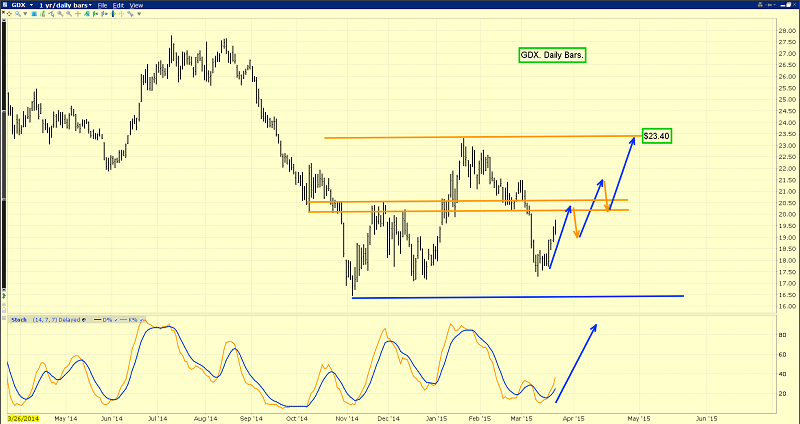The image size is (800, 424).
Task: Expand the 1 yr/daily bars period selector
Action: [x=90, y=5]
